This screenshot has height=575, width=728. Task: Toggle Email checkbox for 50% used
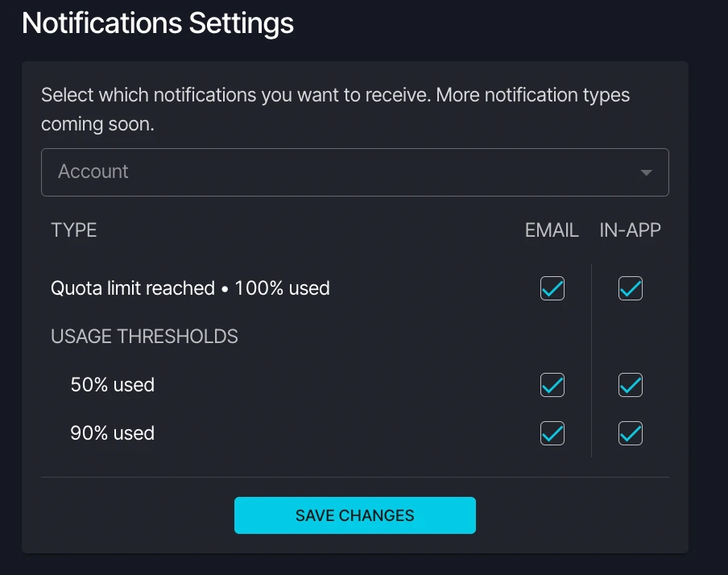click(552, 385)
